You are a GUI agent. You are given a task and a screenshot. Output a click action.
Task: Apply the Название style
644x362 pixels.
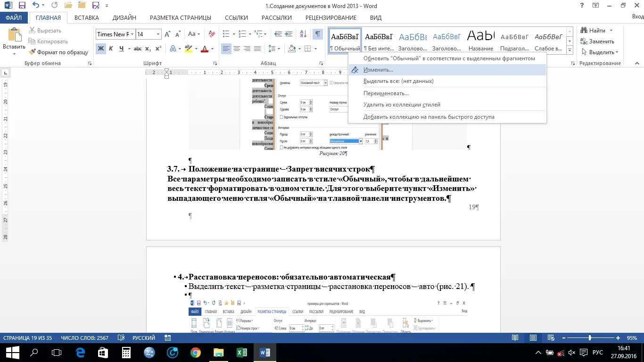[x=481, y=41]
